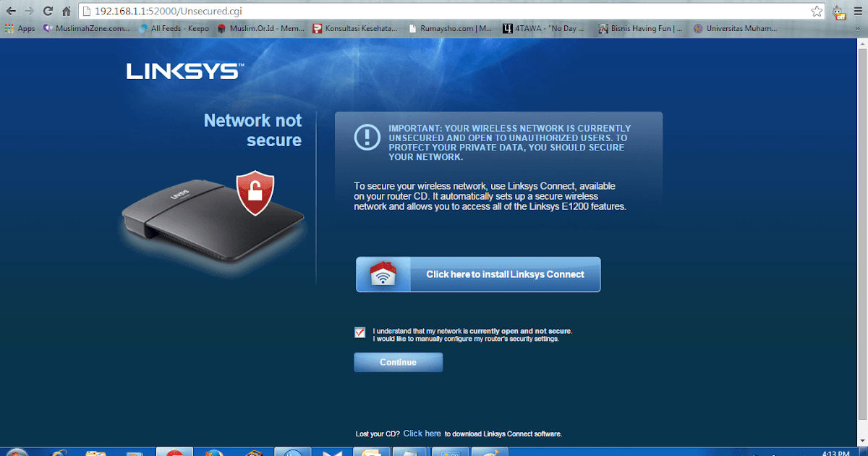Open the extension icon beside the bookmark star
The width and height of the screenshot is (868, 456).
[x=839, y=11]
